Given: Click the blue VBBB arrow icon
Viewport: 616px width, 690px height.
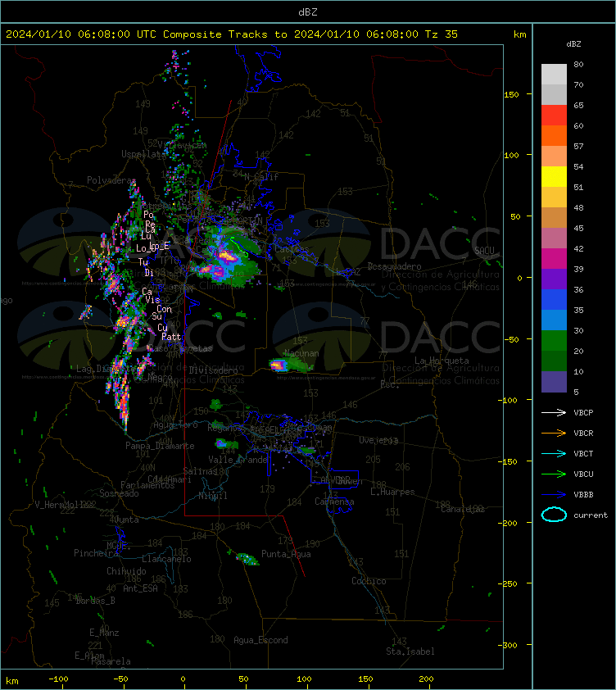Looking at the screenshot, I should click(x=554, y=494).
